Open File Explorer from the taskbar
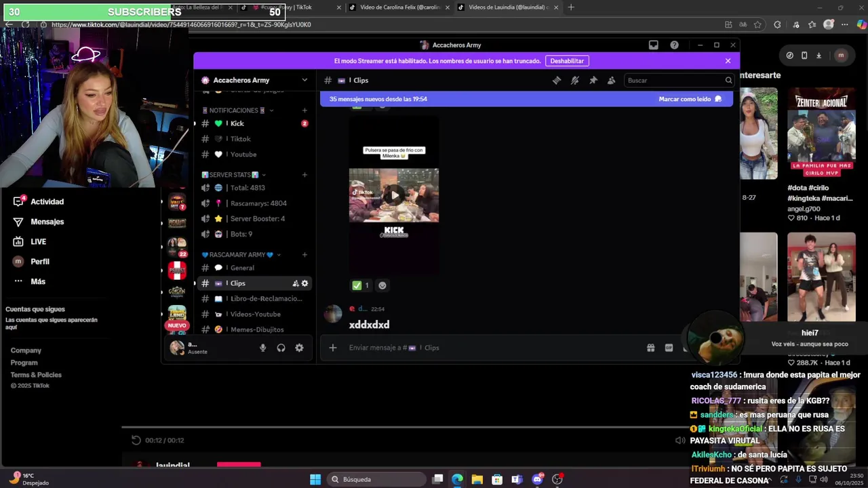Image resolution: width=868 pixels, height=488 pixels. click(x=477, y=479)
